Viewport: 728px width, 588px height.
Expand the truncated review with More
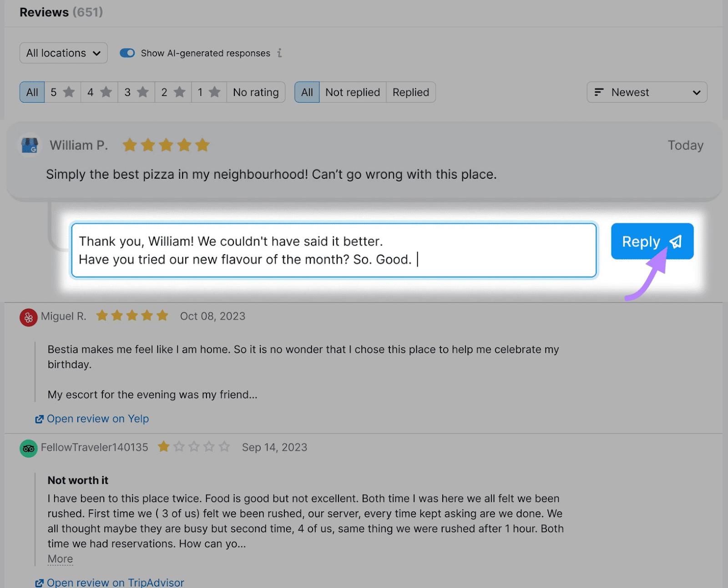(x=60, y=559)
